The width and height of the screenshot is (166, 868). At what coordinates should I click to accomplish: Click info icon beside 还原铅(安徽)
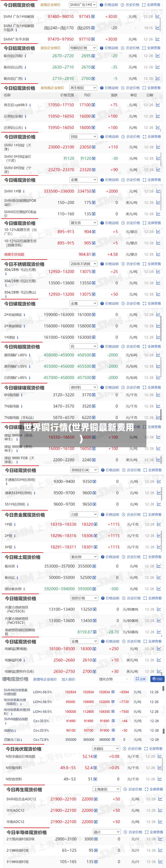25,116
